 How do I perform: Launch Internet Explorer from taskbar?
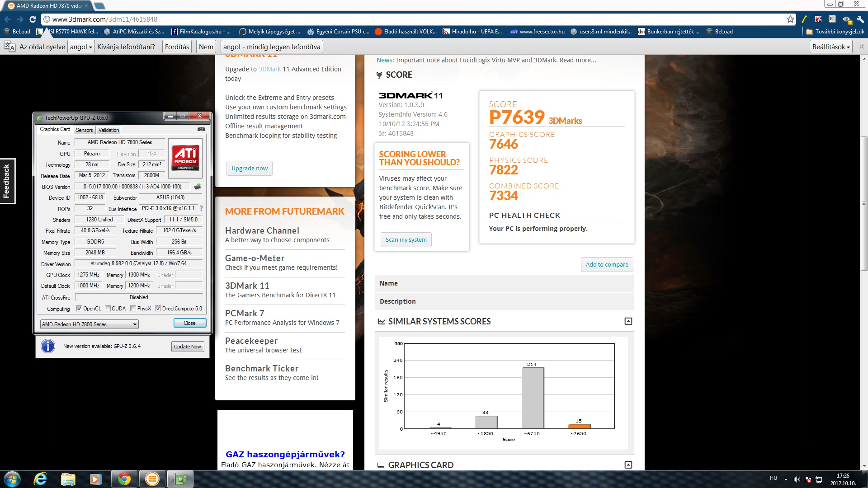40,479
